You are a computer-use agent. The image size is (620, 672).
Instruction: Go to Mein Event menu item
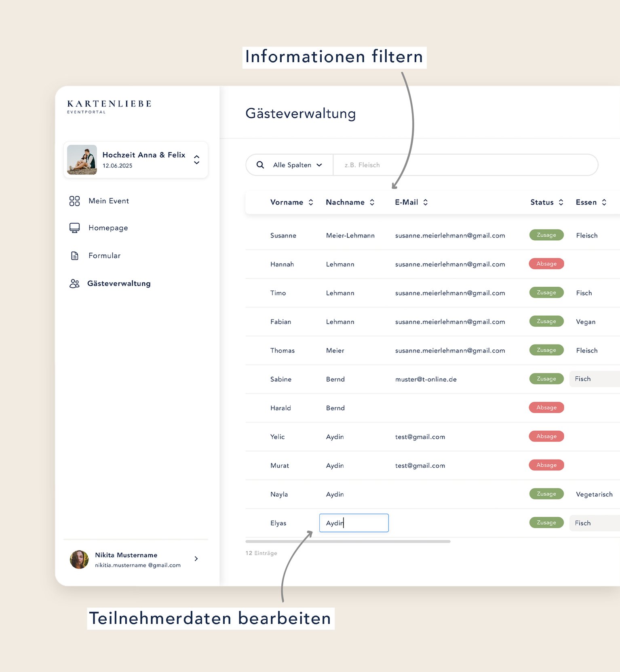[109, 201]
